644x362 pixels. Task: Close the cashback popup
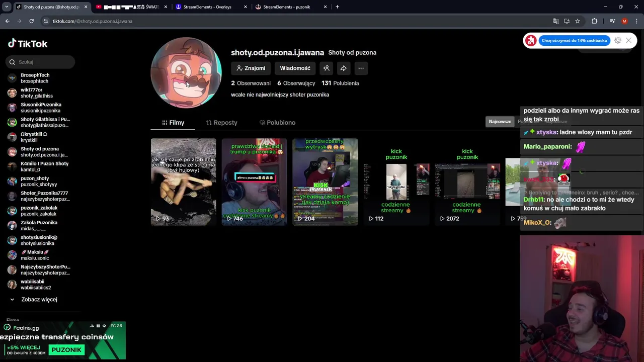pyautogui.click(x=628, y=41)
